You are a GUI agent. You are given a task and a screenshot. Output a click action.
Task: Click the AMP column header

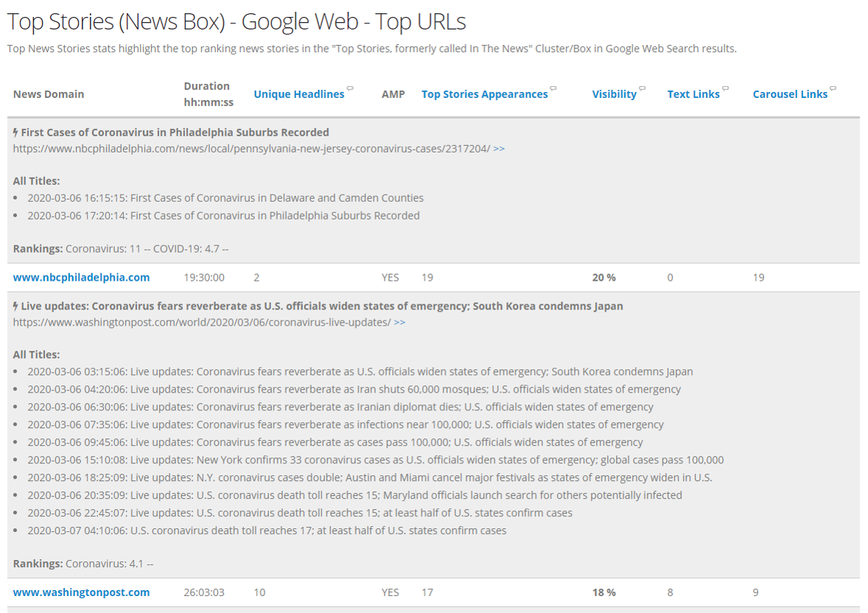click(393, 94)
